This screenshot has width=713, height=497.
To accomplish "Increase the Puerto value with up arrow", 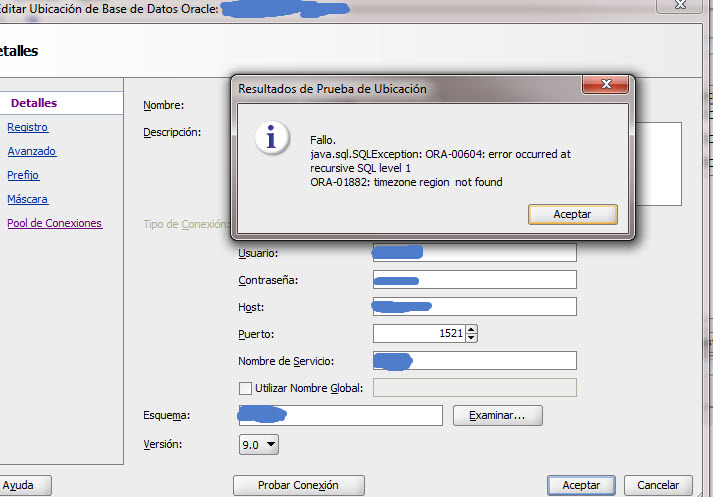I will coord(472,329).
